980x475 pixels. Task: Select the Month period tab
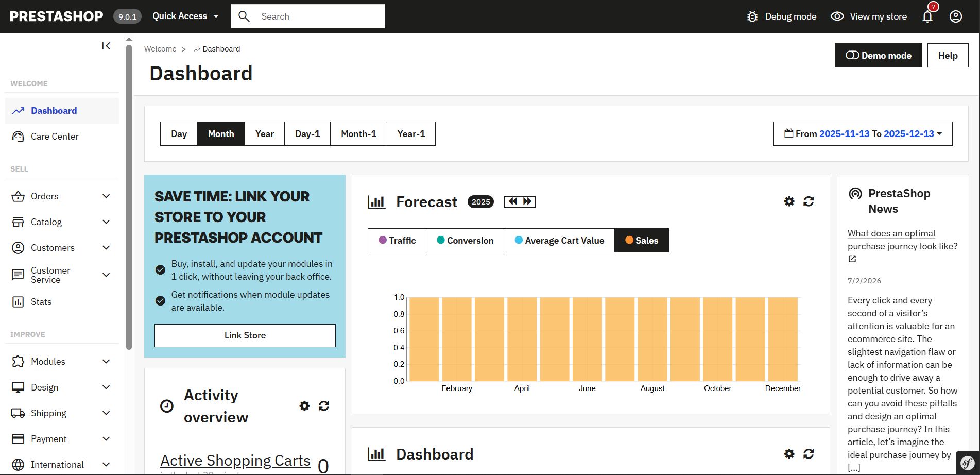(x=221, y=134)
